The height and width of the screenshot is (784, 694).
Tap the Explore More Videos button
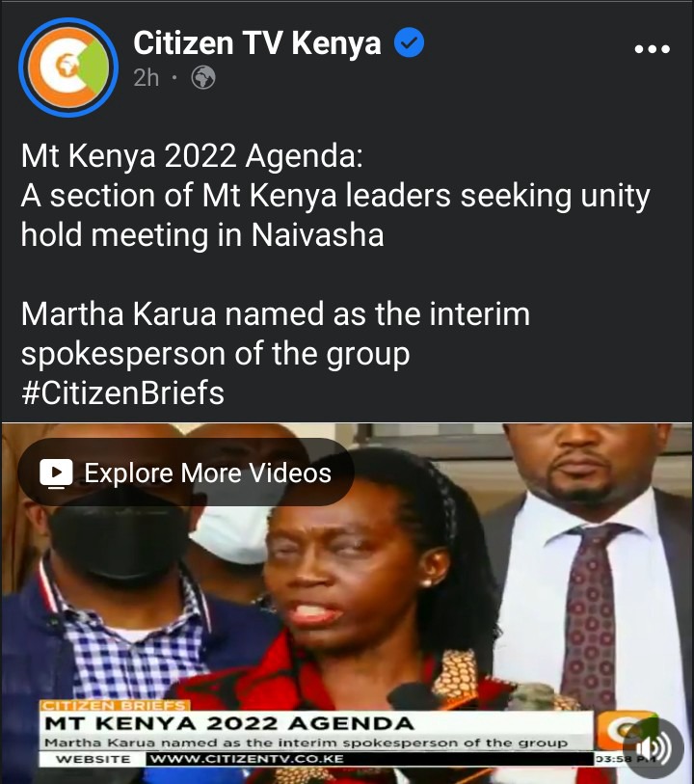[186, 472]
